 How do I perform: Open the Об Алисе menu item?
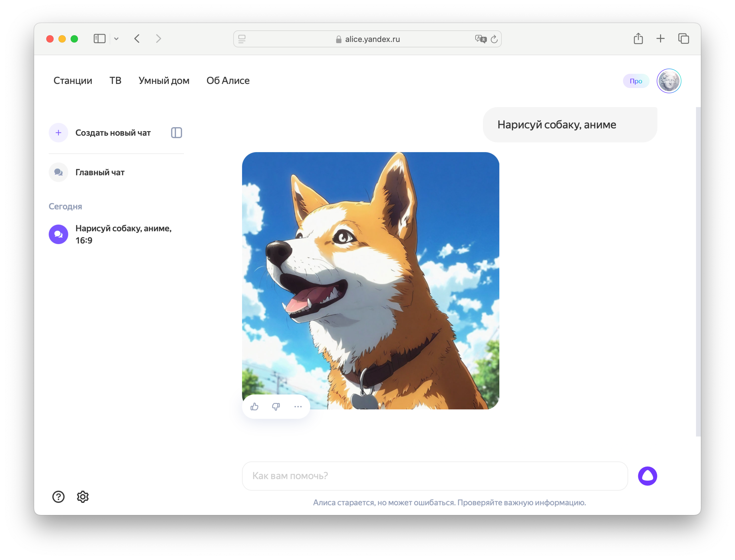click(228, 81)
